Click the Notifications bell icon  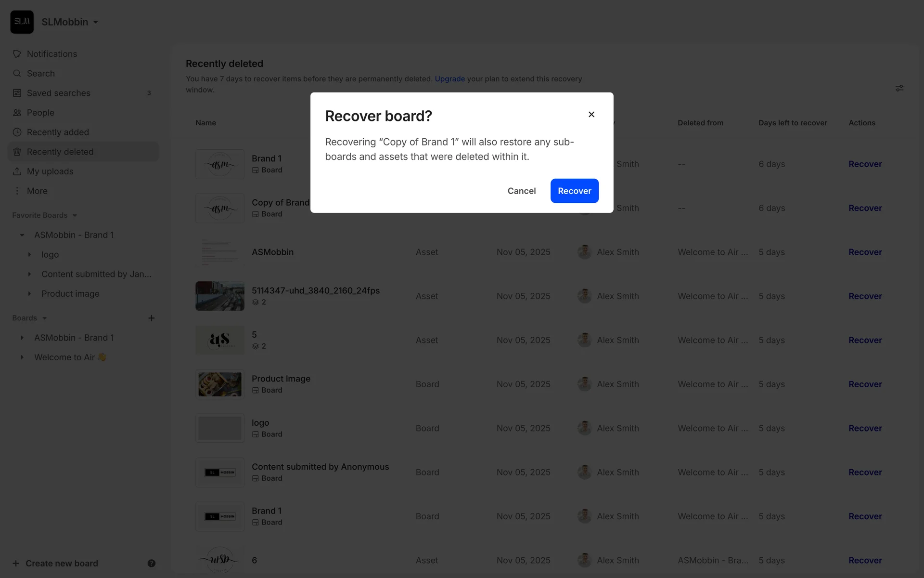(x=17, y=54)
